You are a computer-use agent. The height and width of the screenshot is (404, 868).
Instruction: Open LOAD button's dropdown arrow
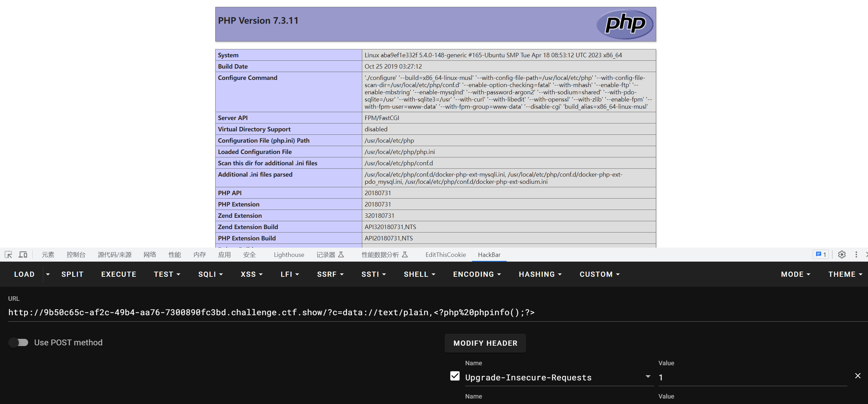48,274
